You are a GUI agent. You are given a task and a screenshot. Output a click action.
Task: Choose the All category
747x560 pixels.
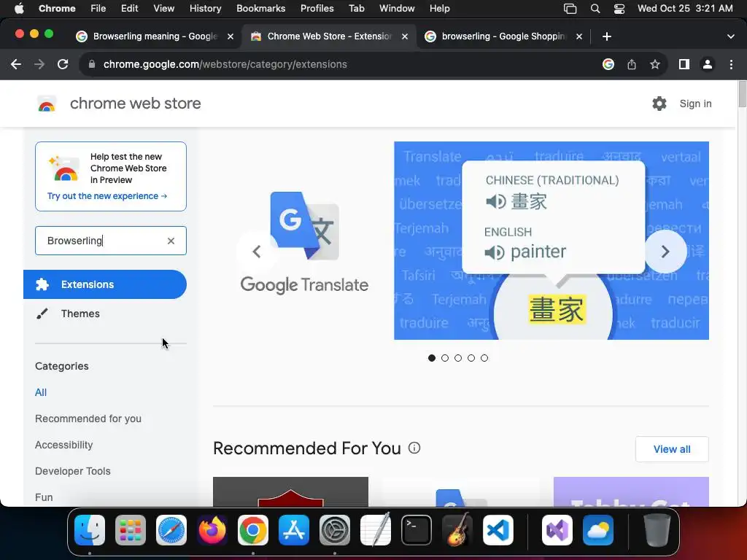(41, 392)
